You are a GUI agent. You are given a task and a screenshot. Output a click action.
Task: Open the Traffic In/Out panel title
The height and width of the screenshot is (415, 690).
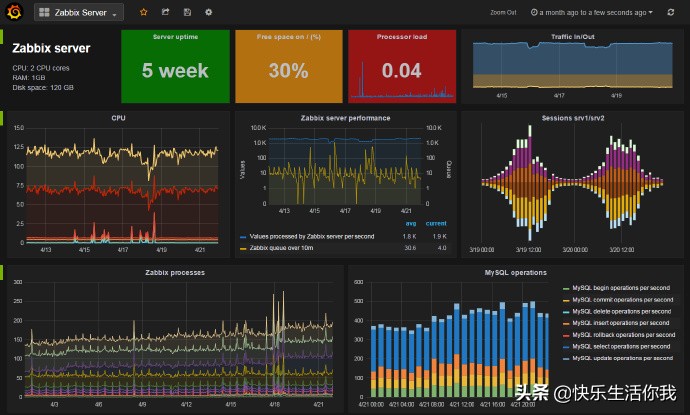point(573,37)
